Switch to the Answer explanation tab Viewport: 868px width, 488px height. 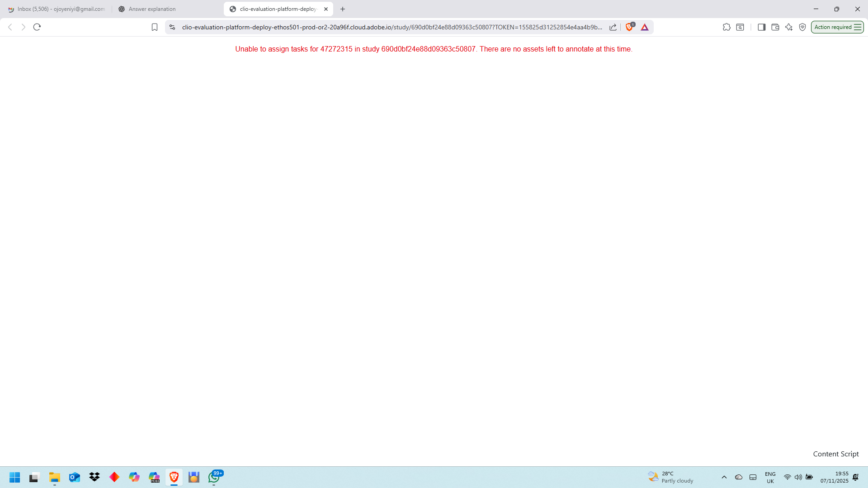(x=152, y=9)
